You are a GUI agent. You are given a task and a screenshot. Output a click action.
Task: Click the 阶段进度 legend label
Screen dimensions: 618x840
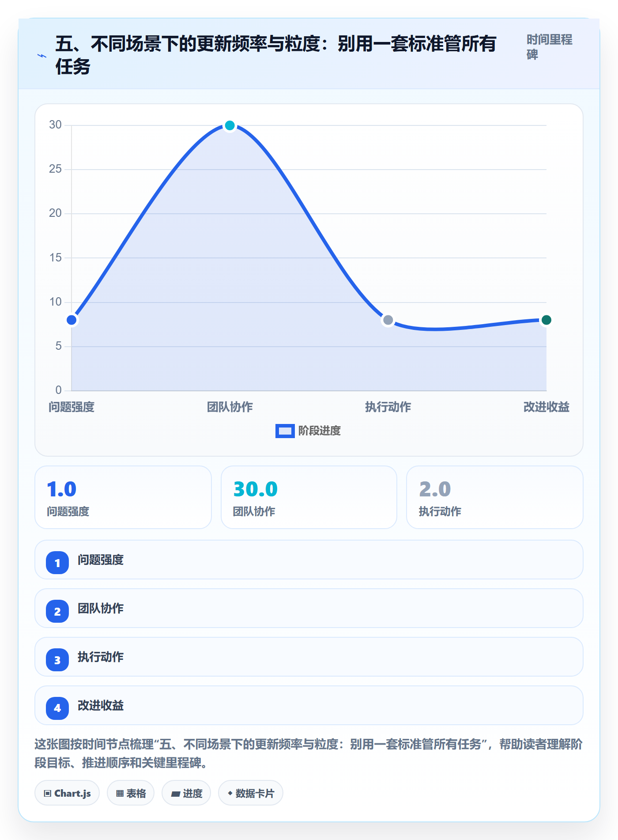320,431
